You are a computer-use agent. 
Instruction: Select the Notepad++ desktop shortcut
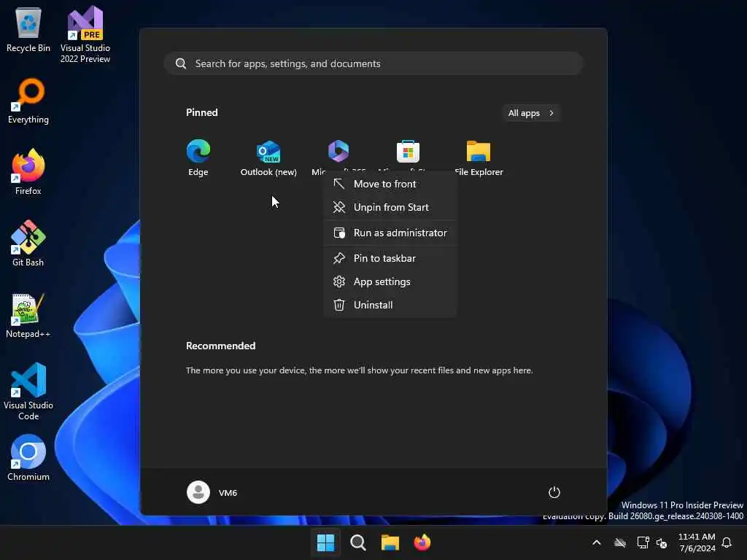click(x=28, y=315)
